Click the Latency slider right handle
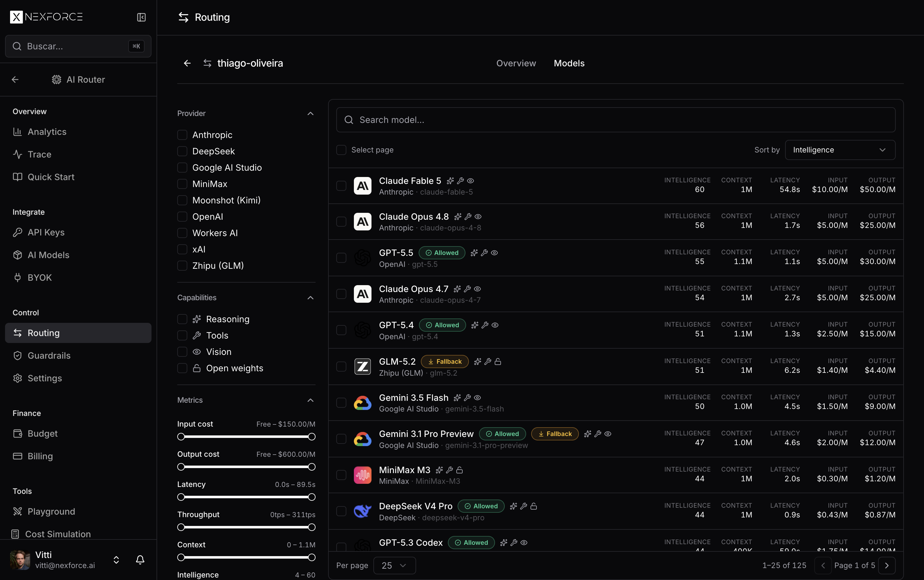This screenshot has width=924, height=580. (312, 497)
